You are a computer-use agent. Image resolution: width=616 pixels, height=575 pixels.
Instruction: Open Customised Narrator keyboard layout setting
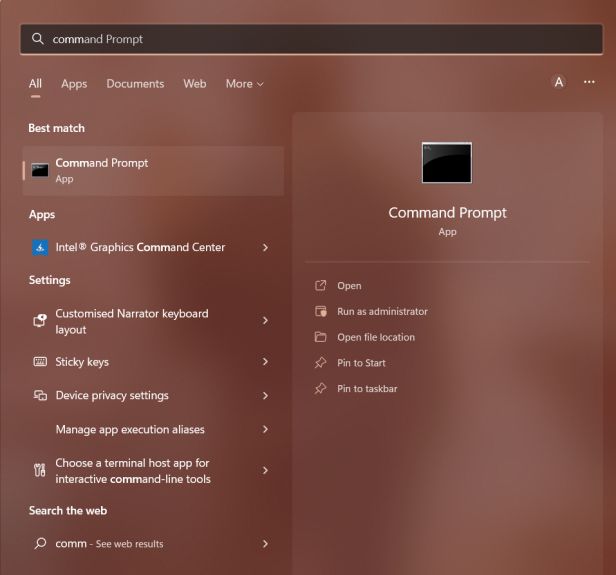pos(153,321)
